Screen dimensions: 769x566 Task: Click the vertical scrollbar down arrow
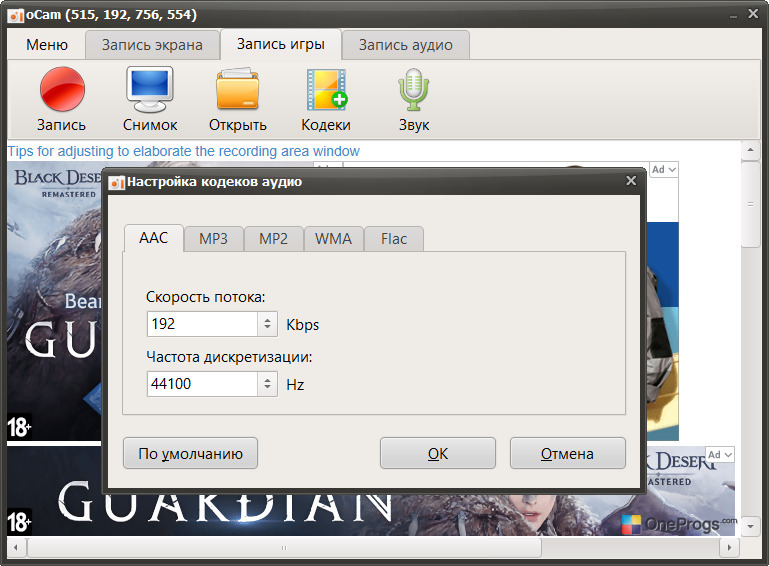(x=750, y=526)
